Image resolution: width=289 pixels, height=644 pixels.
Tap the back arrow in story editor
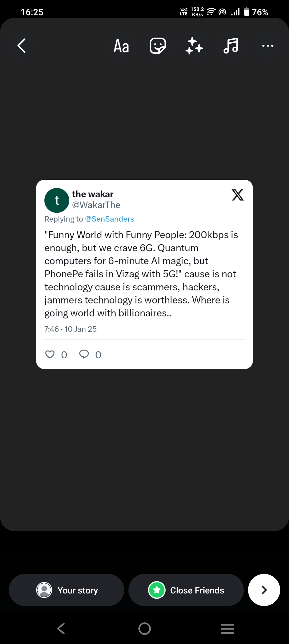point(22,46)
